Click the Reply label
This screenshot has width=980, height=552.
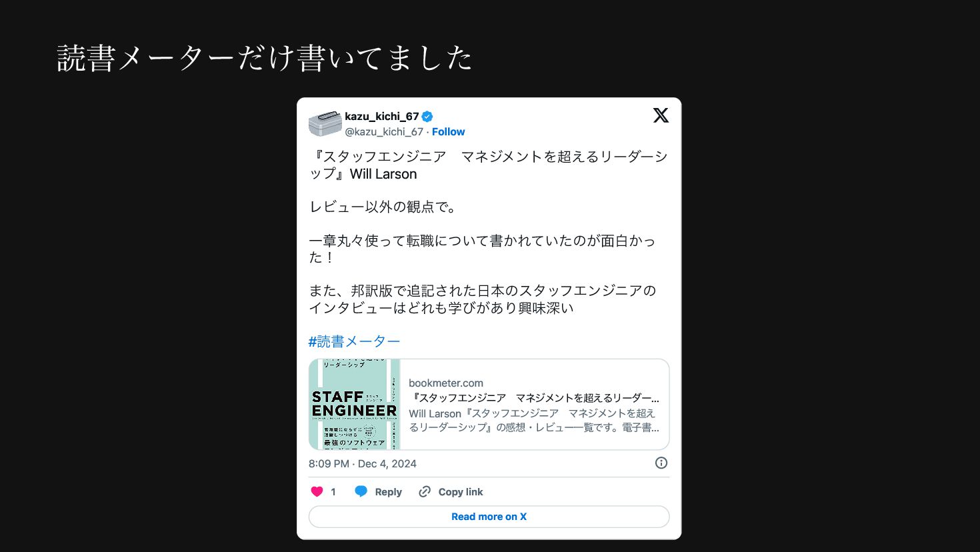point(388,492)
